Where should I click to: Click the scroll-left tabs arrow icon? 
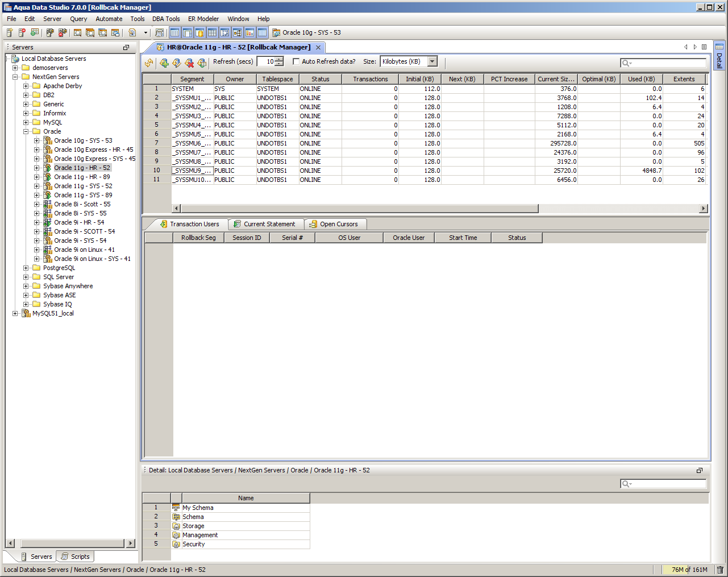pos(686,47)
